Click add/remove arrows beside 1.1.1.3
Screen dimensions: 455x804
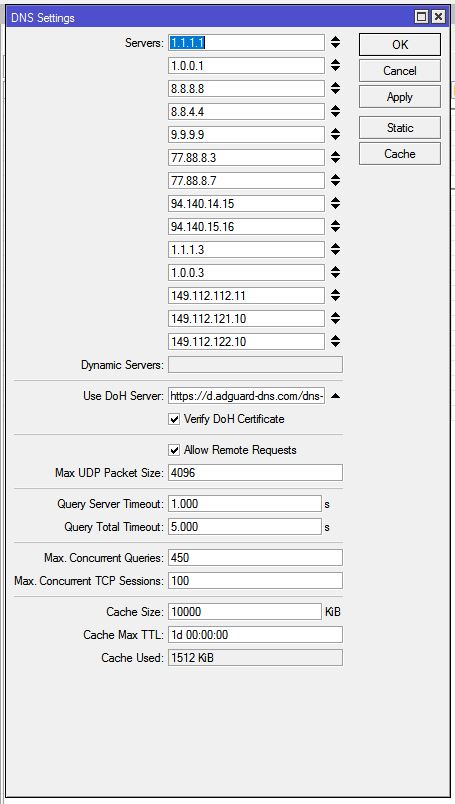pyautogui.click(x=335, y=250)
